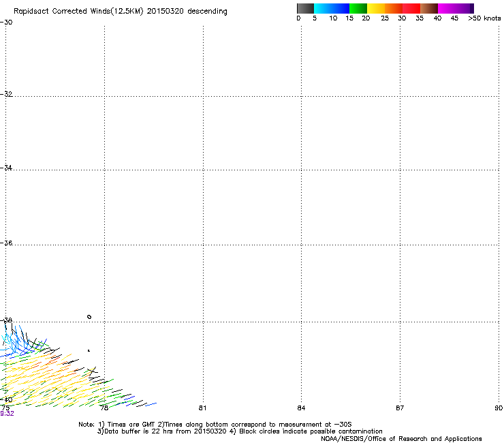
Task: Pick the cyan-blue 5-15 knots color band
Action: (332, 8)
